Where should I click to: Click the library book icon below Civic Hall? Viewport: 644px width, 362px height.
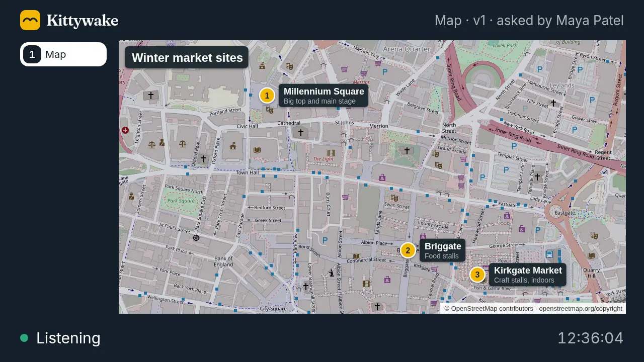[x=257, y=150]
